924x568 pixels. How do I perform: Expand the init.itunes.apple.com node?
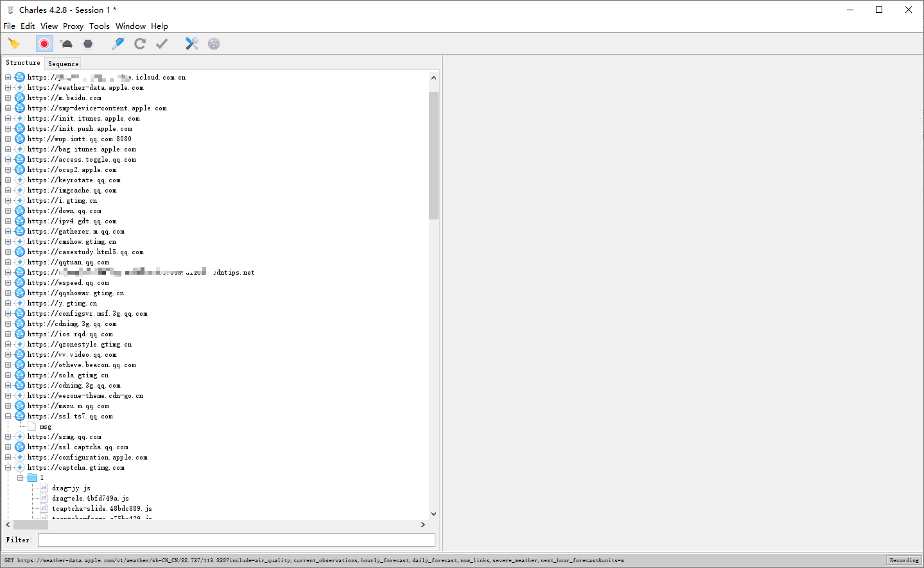tap(8, 119)
